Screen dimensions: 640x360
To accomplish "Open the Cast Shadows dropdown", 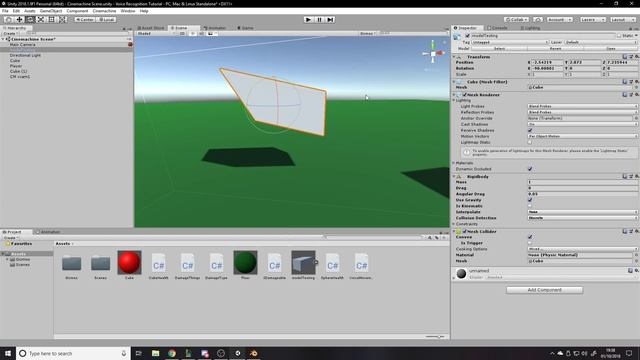I will point(582,124).
